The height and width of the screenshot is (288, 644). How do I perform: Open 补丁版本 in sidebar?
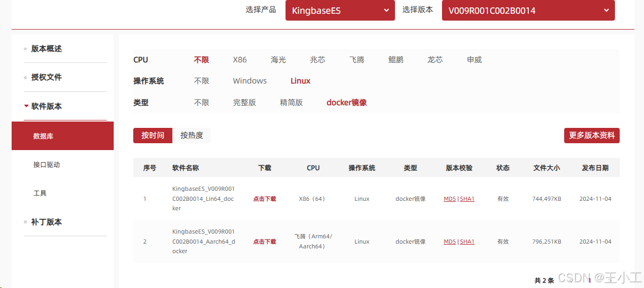(x=47, y=222)
